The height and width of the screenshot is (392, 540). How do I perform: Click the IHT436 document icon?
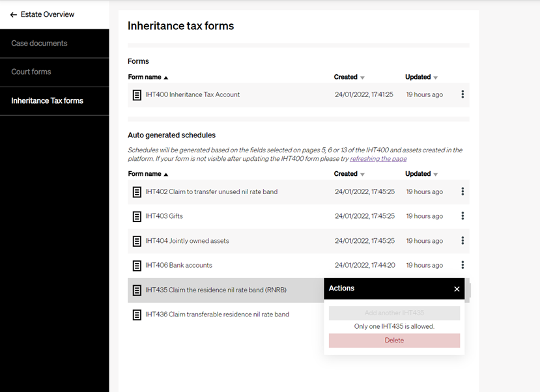137,315
